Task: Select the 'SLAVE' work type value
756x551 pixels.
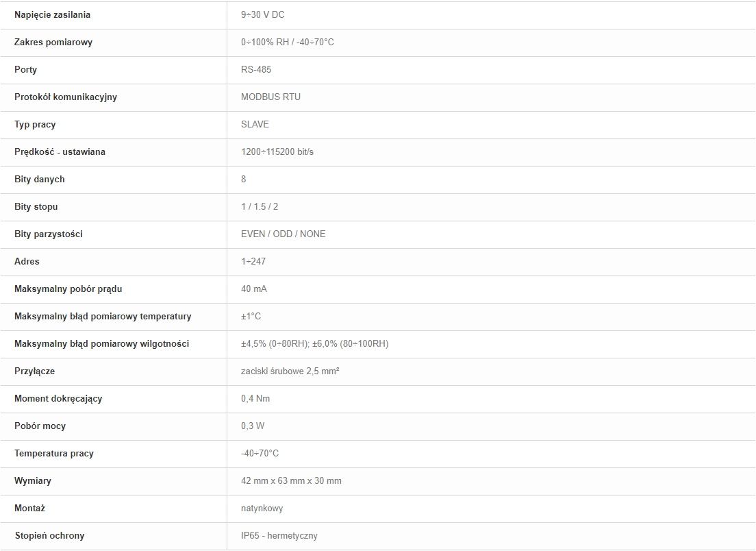Action: click(255, 125)
